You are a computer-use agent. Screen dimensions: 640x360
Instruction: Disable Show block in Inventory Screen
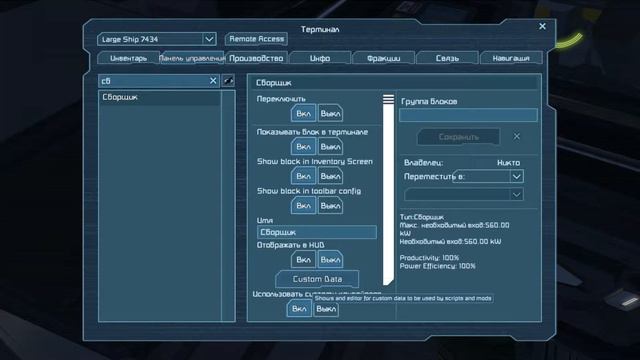(x=330, y=176)
